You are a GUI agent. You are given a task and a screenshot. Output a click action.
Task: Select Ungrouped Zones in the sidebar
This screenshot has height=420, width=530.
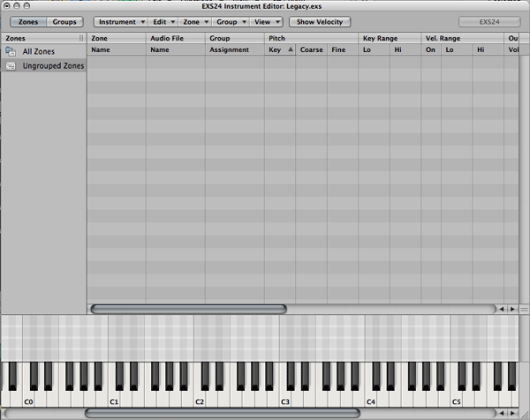tap(43, 66)
